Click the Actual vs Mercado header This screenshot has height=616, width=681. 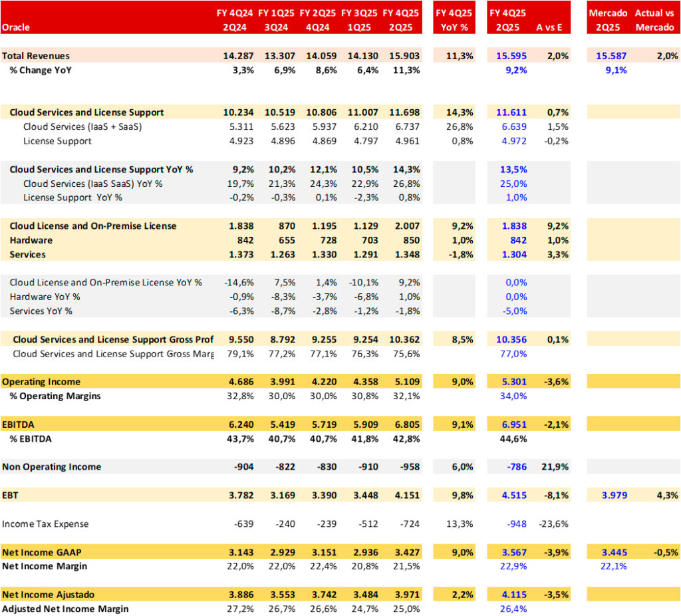(x=656, y=20)
